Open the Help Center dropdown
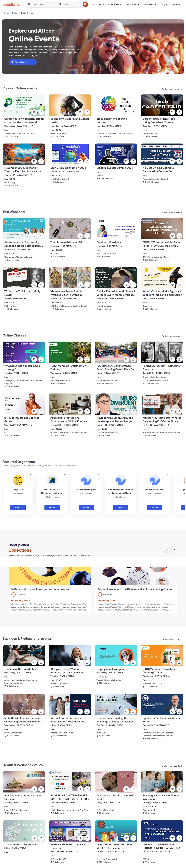The height and width of the screenshot is (868, 186). 132,4
